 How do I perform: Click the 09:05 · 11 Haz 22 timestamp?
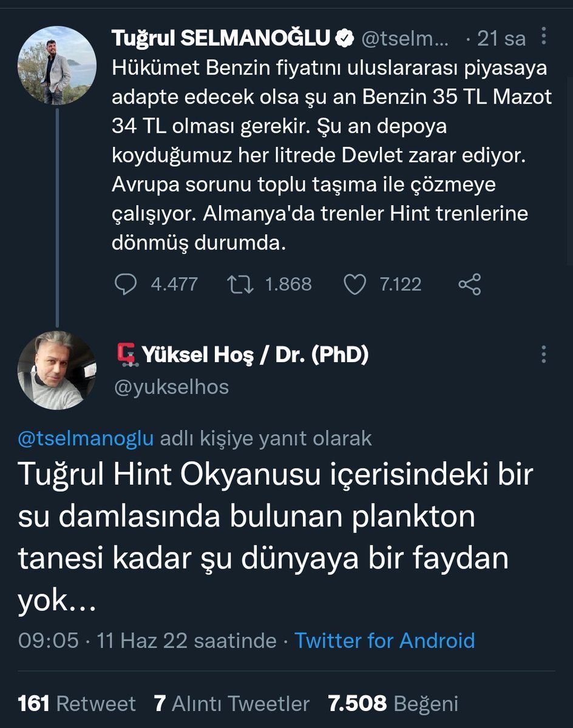click(147, 641)
